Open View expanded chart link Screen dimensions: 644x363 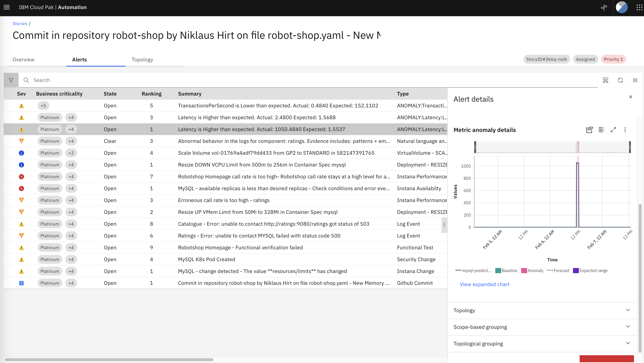click(x=485, y=284)
